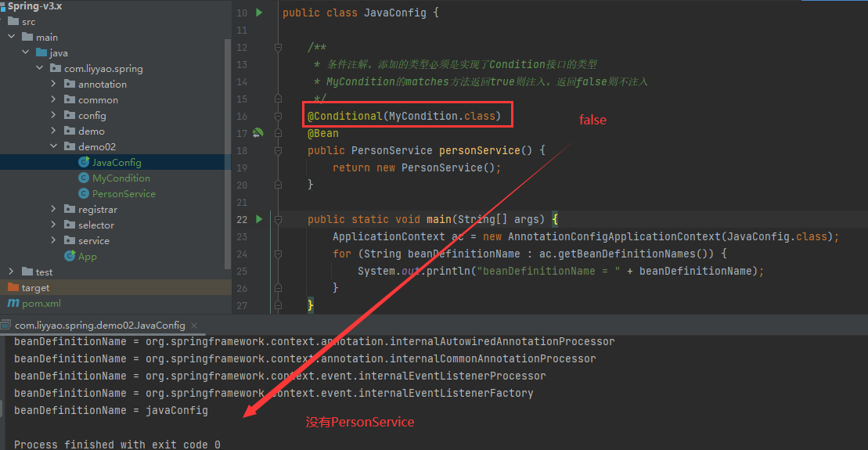Collapse the personService method fold at line 18
868x450 pixels.
(279, 150)
